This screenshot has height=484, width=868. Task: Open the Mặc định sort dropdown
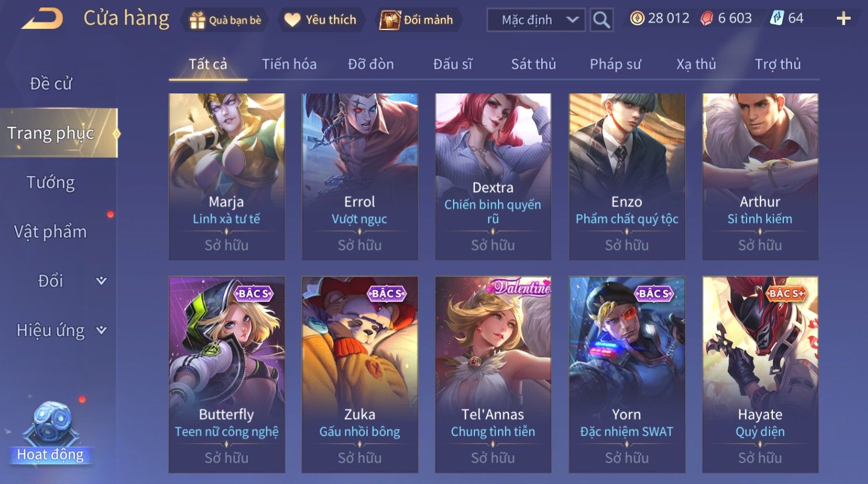tap(536, 20)
